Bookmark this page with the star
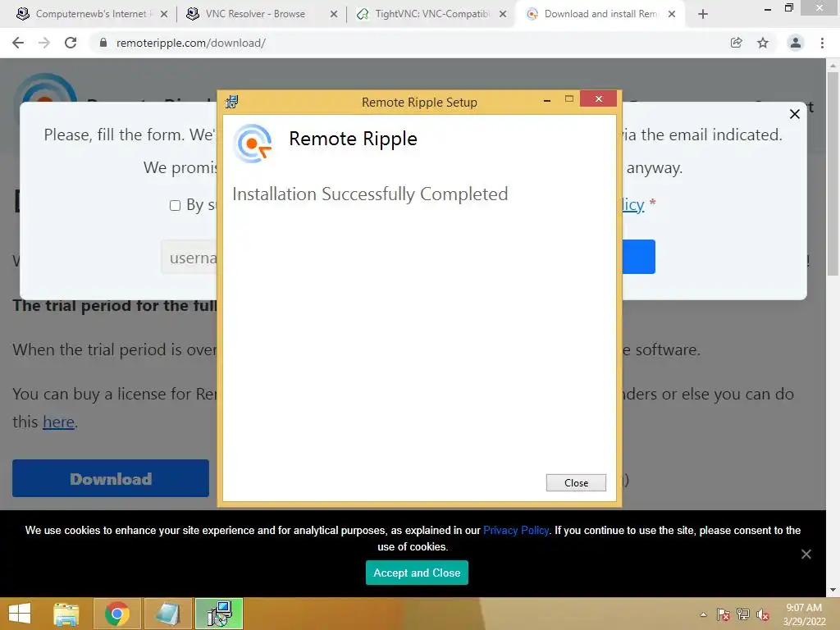This screenshot has width=840, height=630. coord(763,43)
